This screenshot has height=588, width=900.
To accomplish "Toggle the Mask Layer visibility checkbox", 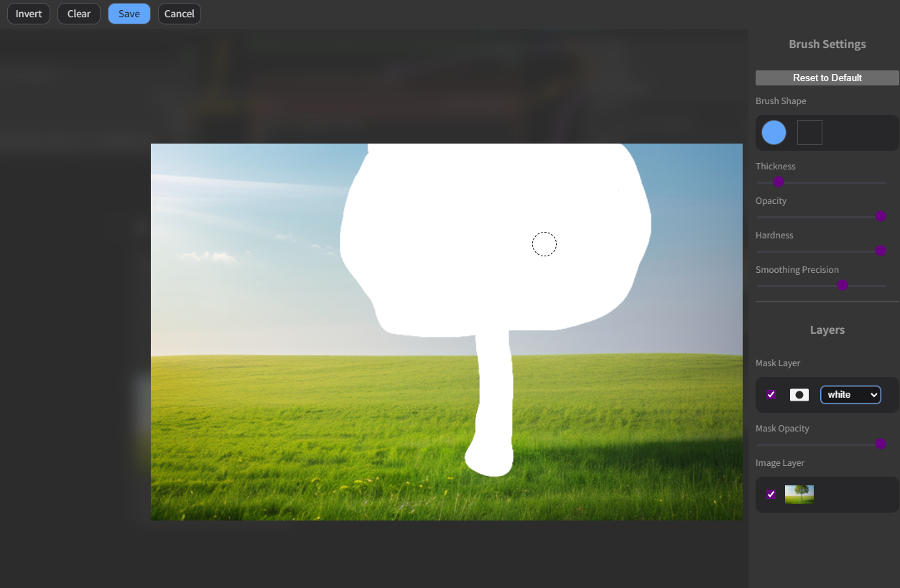I will pos(771,395).
